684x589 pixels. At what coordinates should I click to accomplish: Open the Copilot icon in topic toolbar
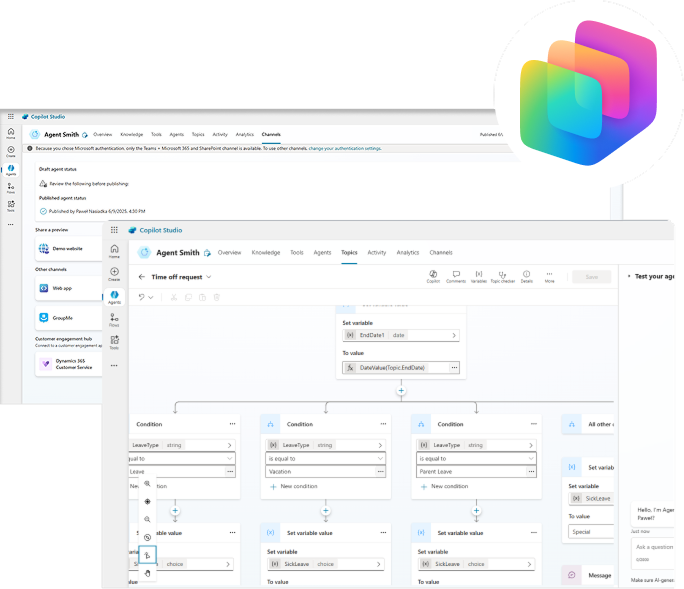click(433, 274)
